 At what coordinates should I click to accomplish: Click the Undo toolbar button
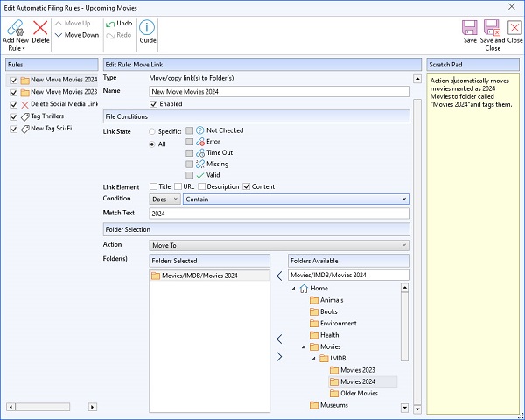119,24
